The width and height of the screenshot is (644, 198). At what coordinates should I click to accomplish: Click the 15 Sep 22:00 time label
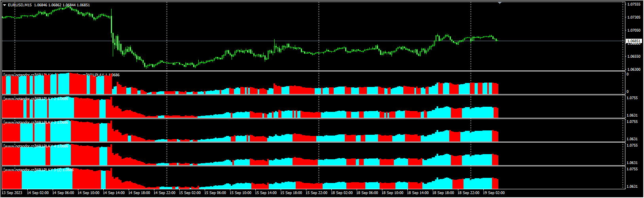[x=316, y=193]
